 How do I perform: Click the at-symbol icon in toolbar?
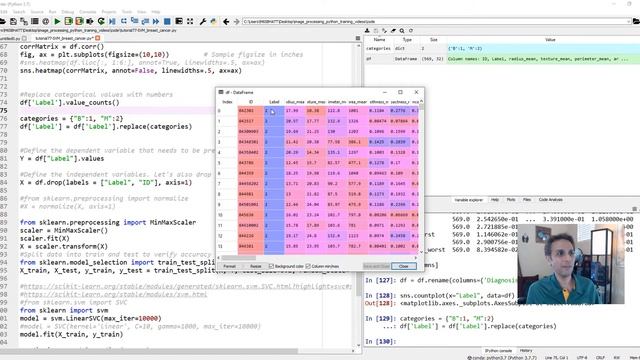[46, 21]
